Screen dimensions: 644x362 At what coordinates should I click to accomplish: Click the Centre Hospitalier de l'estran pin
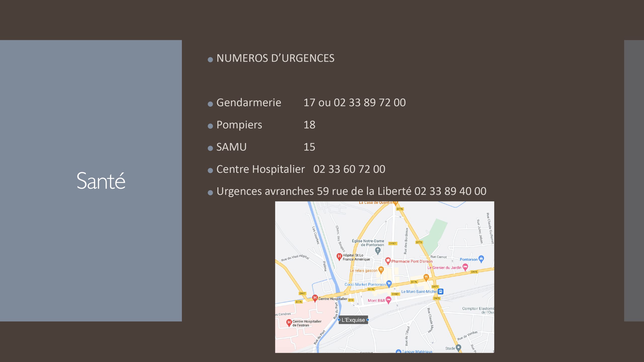(x=289, y=322)
